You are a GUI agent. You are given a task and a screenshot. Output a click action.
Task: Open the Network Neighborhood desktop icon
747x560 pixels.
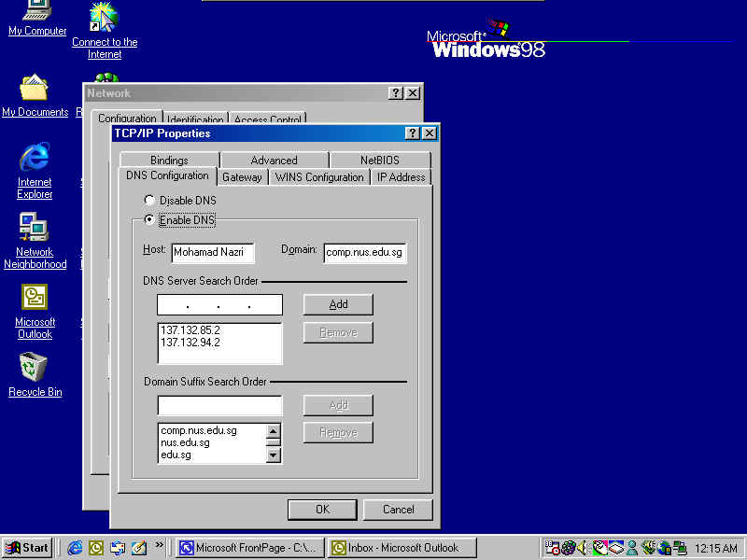pos(35,241)
